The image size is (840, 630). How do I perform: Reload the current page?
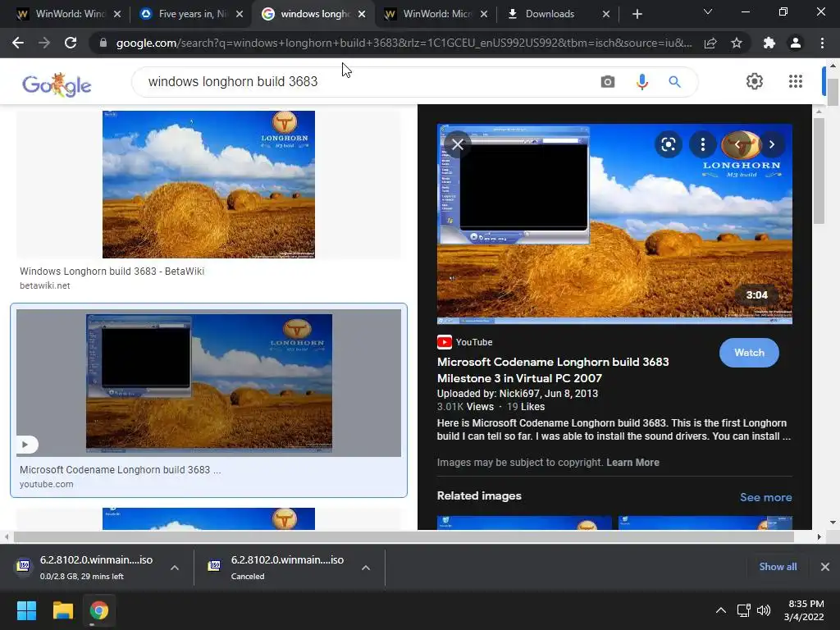coord(71,43)
